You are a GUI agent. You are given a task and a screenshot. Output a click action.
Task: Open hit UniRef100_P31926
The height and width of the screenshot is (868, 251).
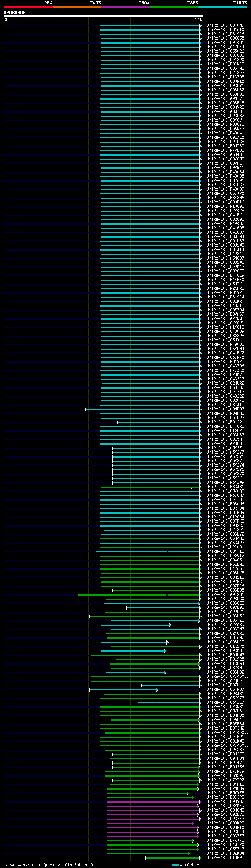225,34
